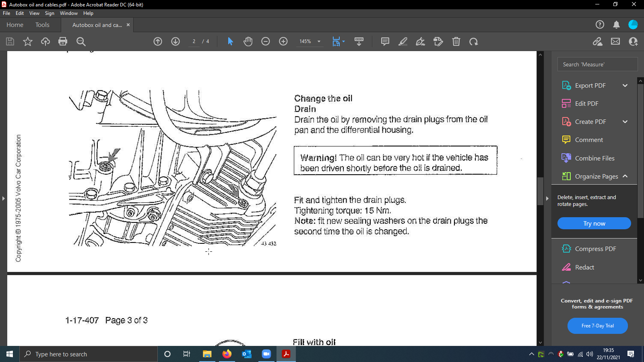
Task: Open the Help question mark icon
Action: (x=600, y=25)
